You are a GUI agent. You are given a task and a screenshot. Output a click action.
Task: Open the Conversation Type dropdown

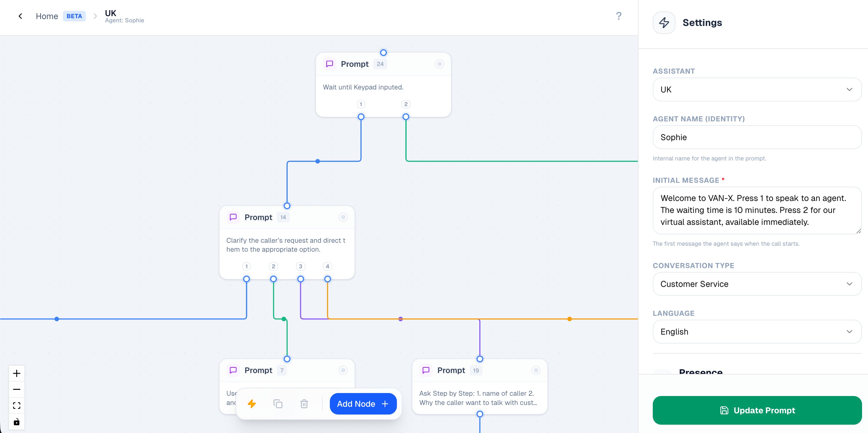pos(757,284)
